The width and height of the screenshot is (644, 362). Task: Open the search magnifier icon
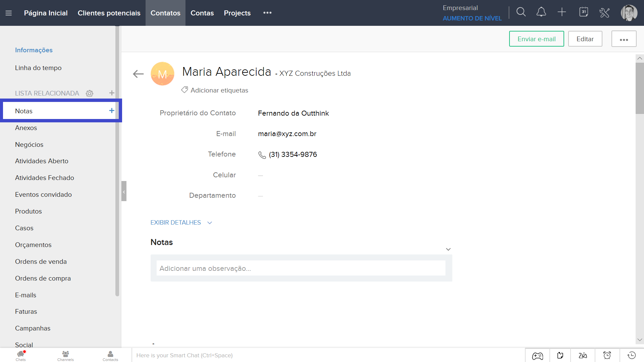pos(521,12)
